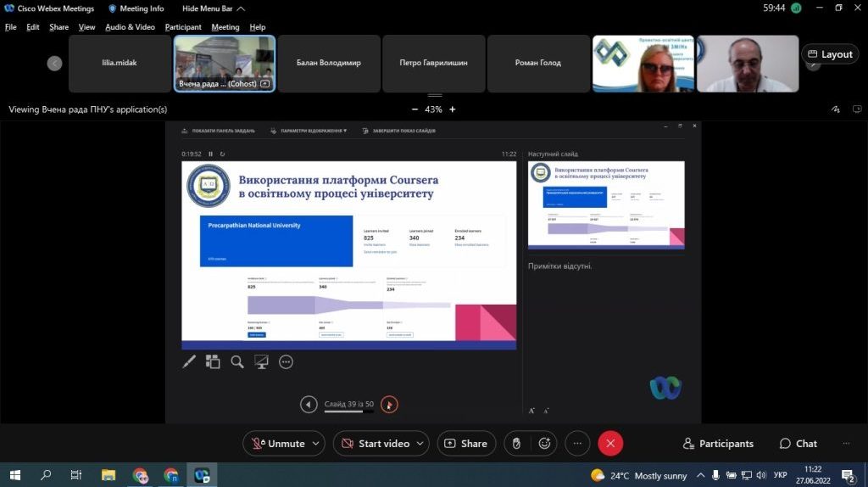Image resolution: width=868 pixels, height=487 pixels.
Task: Open the Layout options
Action: point(829,54)
